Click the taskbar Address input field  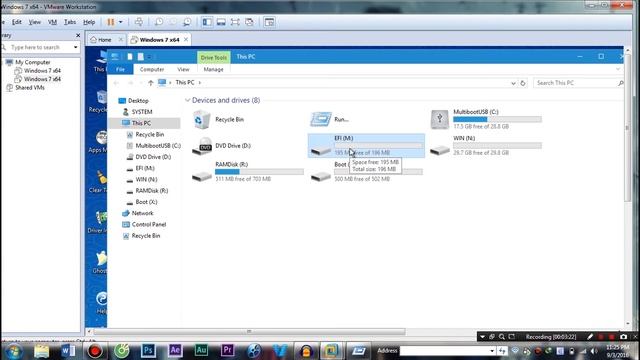click(444, 351)
